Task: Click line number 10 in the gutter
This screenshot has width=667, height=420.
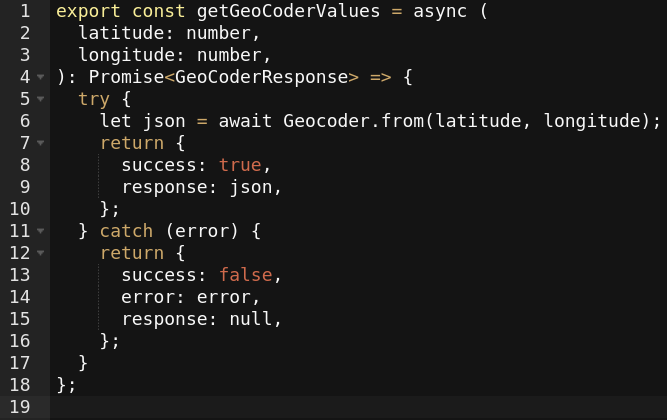Action: [19, 209]
